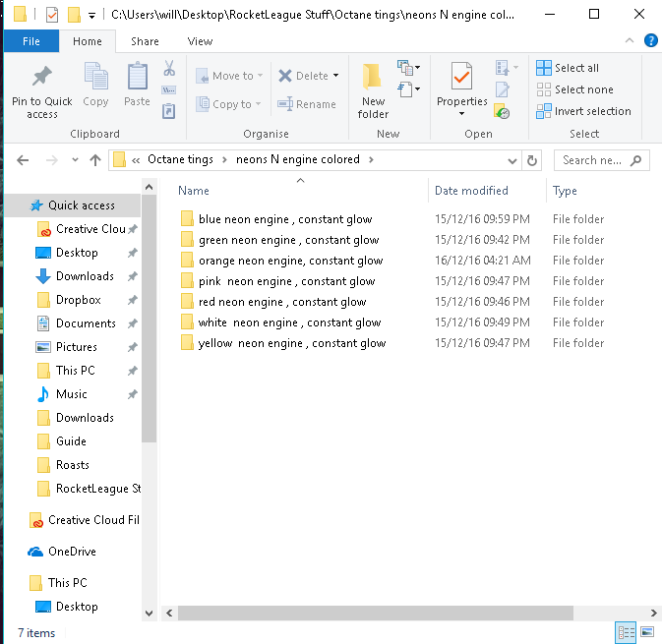Expand the address bar history dropdown
The height and width of the screenshot is (644, 662).
pyautogui.click(x=512, y=161)
